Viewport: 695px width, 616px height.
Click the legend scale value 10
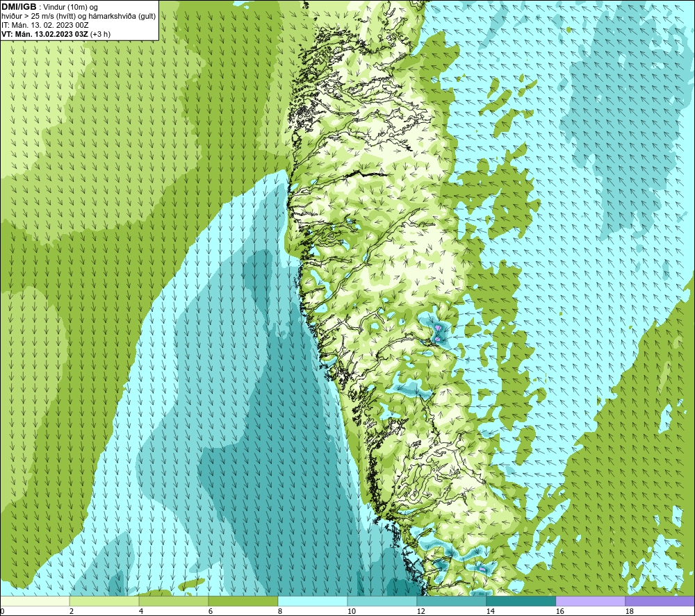(x=351, y=612)
